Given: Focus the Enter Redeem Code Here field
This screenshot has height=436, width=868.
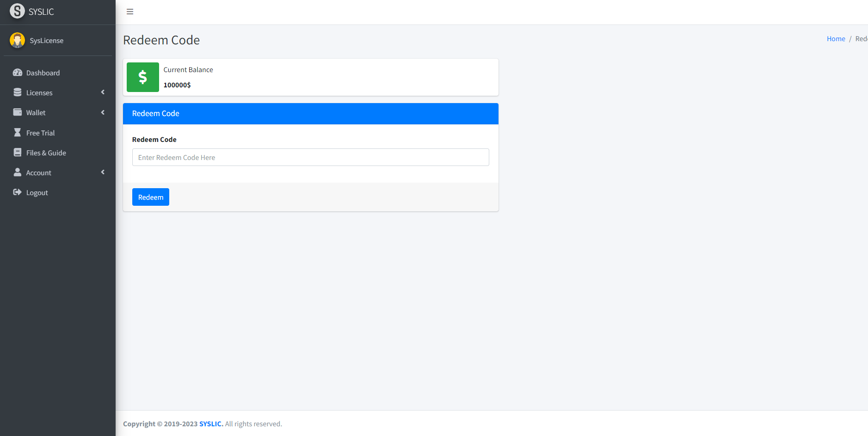Looking at the screenshot, I should click(310, 157).
